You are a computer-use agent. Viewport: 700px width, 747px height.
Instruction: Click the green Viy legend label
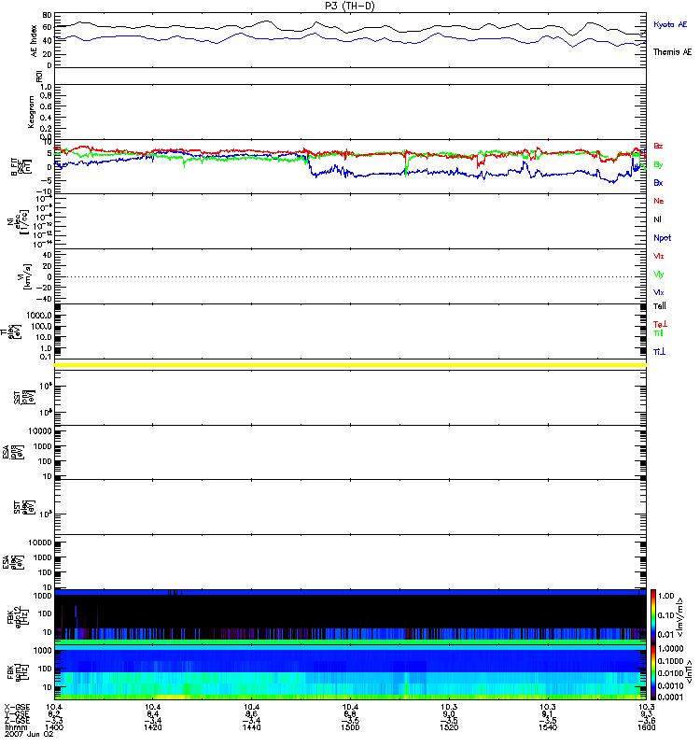tap(658, 275)
